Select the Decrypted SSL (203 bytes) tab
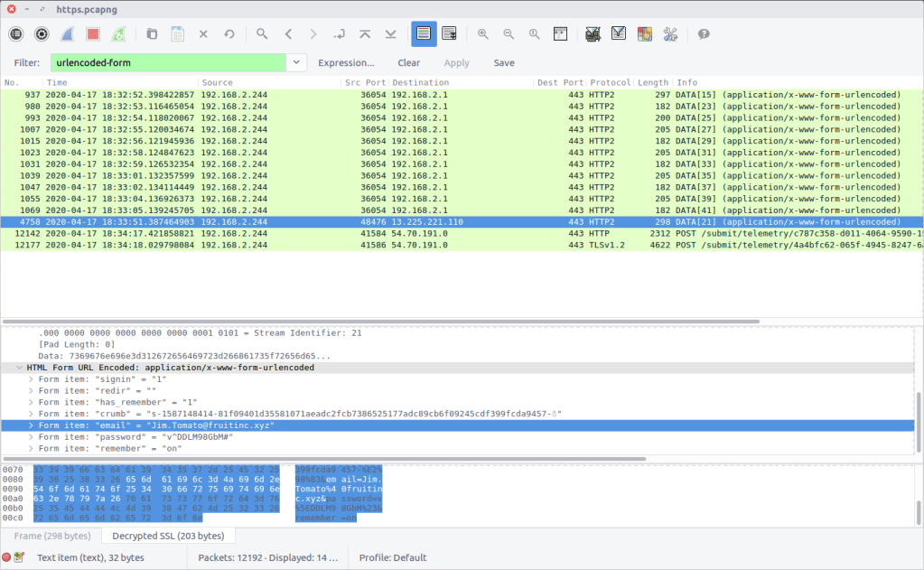Image resolution: width=924 pixels, height=570 pixels. (x=168, y=537)
